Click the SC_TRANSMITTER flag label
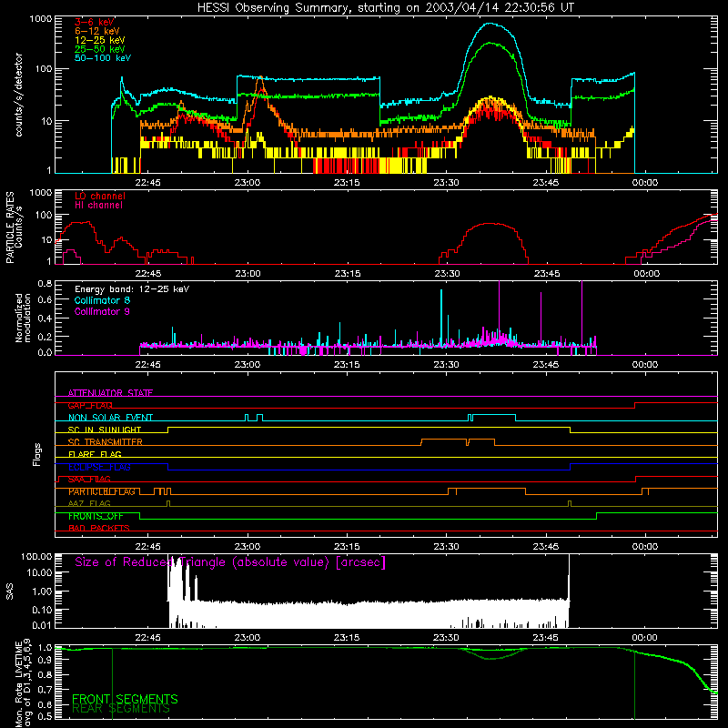Image resolution: width=728 pixels, height=728 pixels. pos(106,442)
